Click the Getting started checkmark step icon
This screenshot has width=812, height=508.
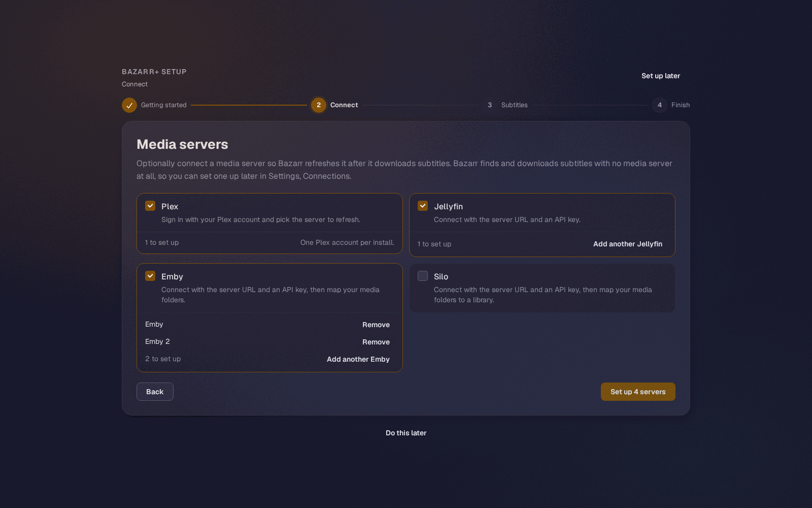(129, 105)
